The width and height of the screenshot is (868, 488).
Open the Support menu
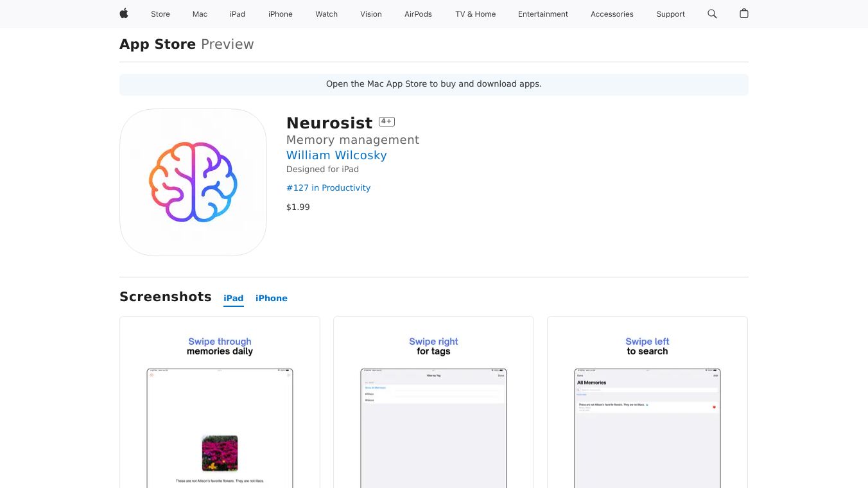(671, 14)
